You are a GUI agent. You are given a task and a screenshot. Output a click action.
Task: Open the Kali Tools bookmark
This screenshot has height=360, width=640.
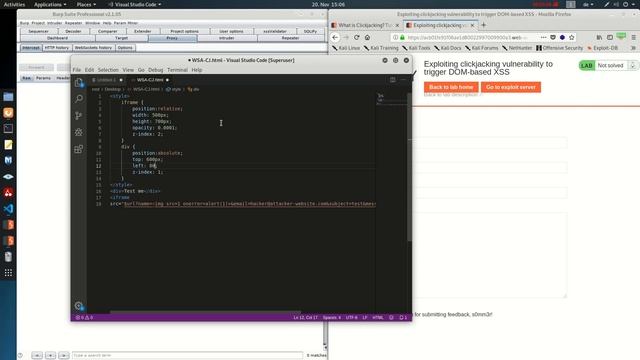(417, 48)
